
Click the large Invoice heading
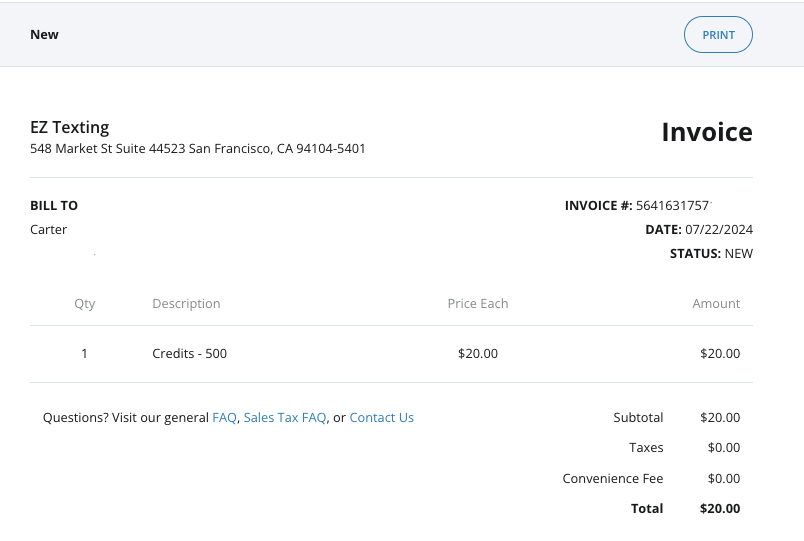707,132
